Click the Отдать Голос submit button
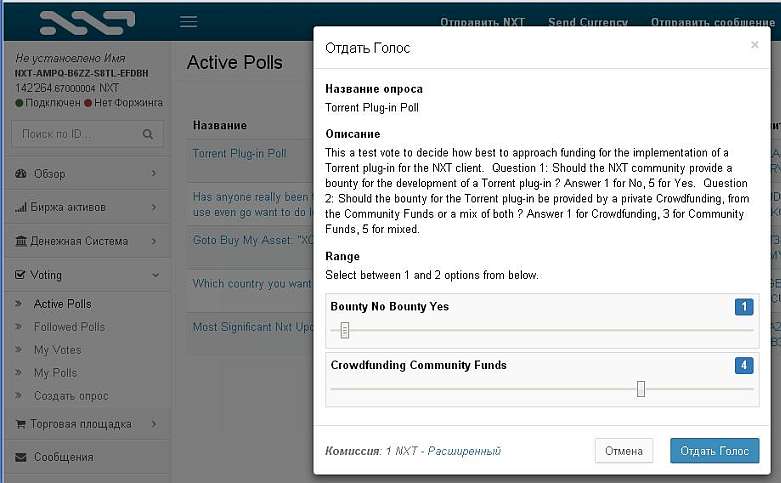 [714, 451]
